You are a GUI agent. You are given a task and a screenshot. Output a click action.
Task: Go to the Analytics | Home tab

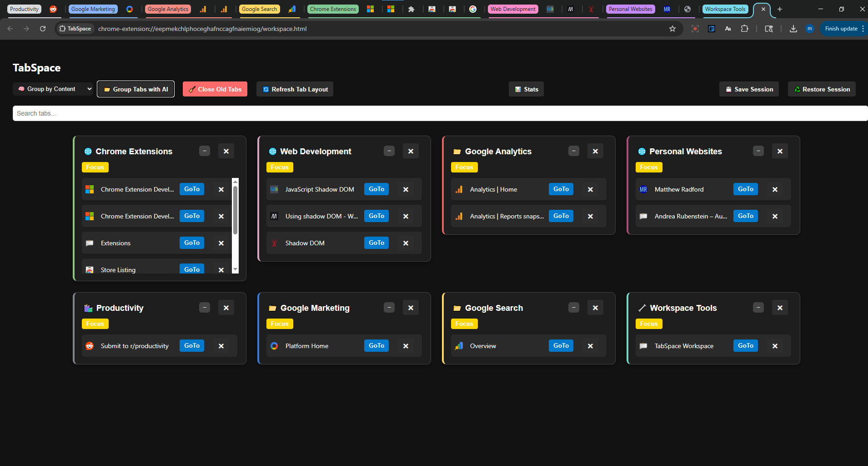[x=561, y=189]
